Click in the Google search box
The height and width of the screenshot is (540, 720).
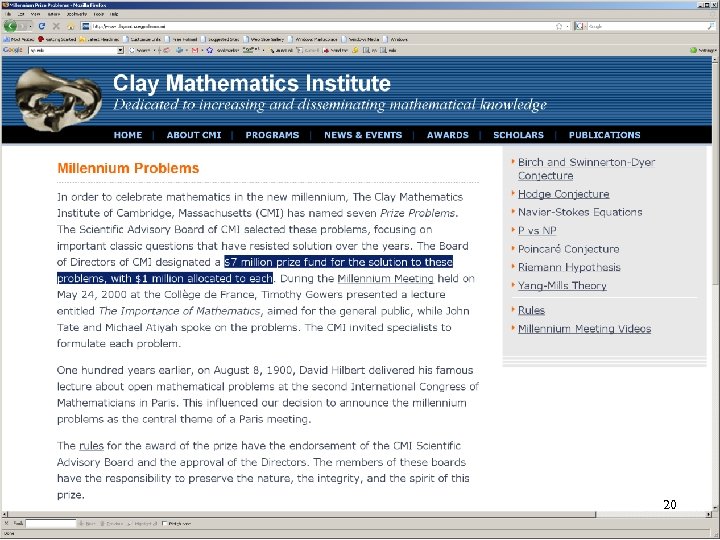(646, 26)
